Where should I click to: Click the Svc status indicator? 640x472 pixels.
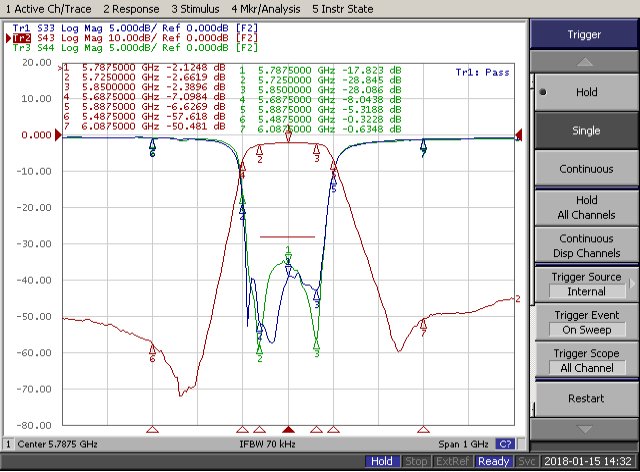pyautogui.click(x=527, y=461)
